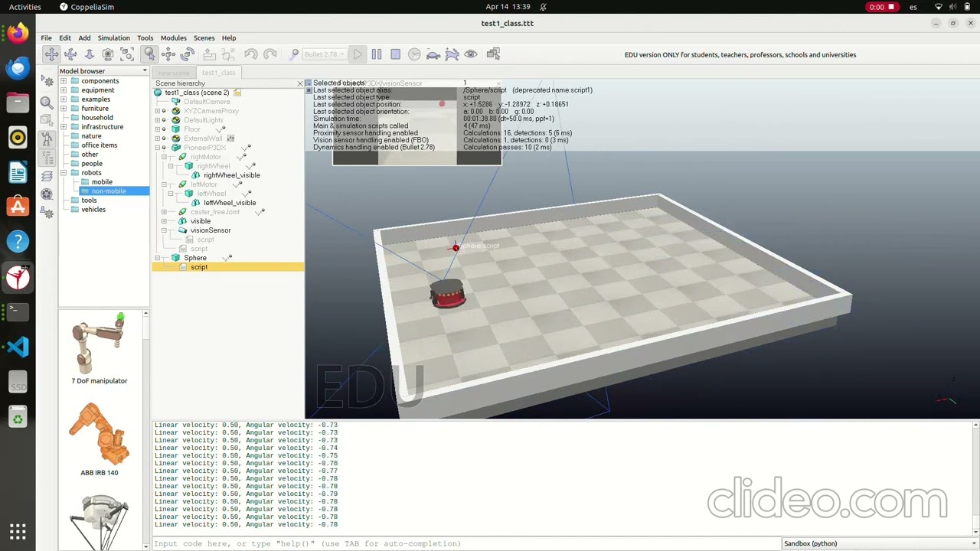This screenshot has height=551, width=980.
Task: Select rightWheel_visible in scene hierarchy
Action: point(231,175)
